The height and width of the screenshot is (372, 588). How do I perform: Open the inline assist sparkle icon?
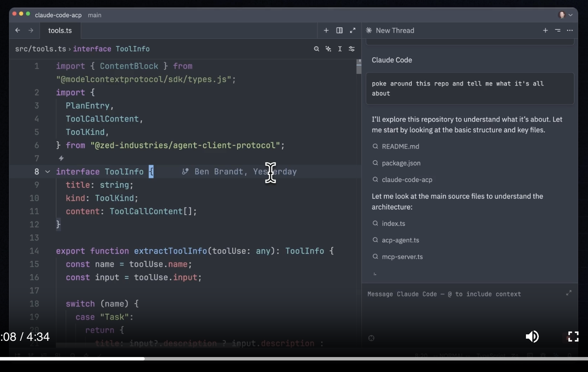328,49
